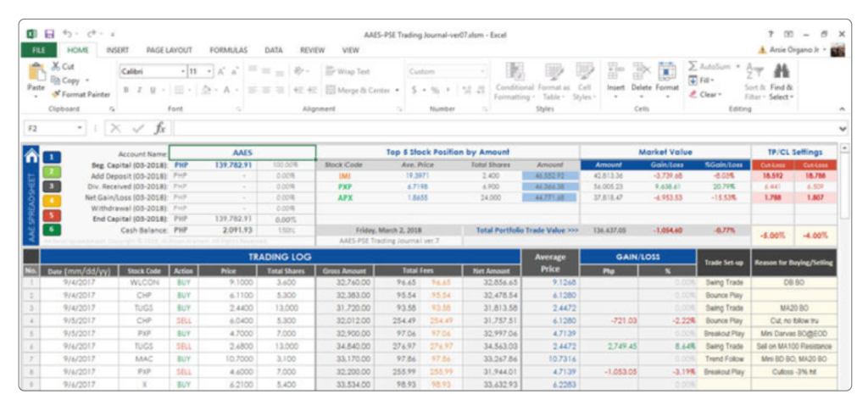This screenshot has height=411, width=868.
Task: Toggle Italic formatting
Action: pyautogui.click(x=139, y=90)
